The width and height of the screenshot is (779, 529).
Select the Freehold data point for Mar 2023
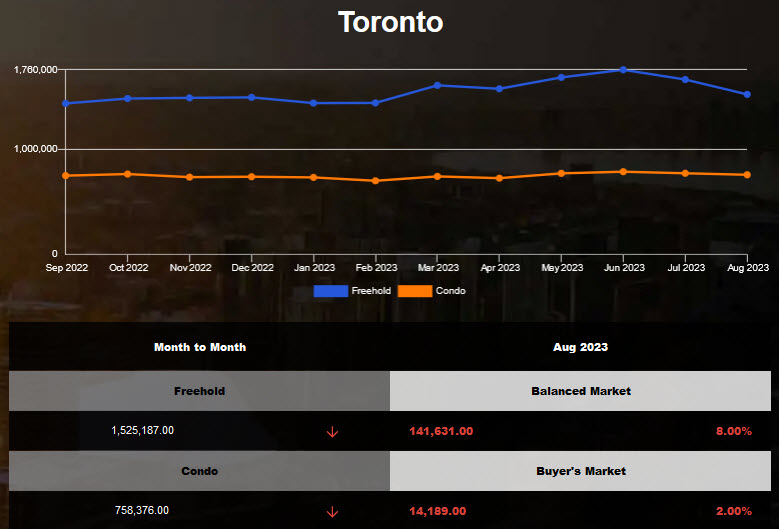(437, 85)
